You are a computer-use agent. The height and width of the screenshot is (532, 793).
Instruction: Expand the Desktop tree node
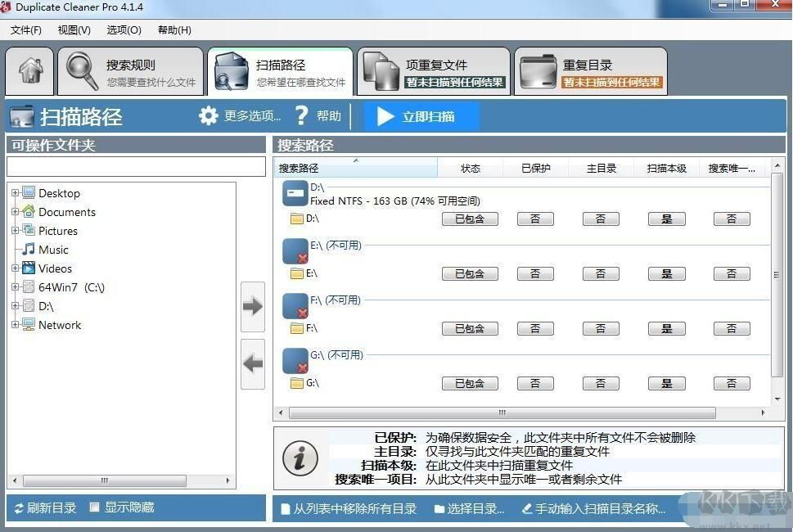16,193
